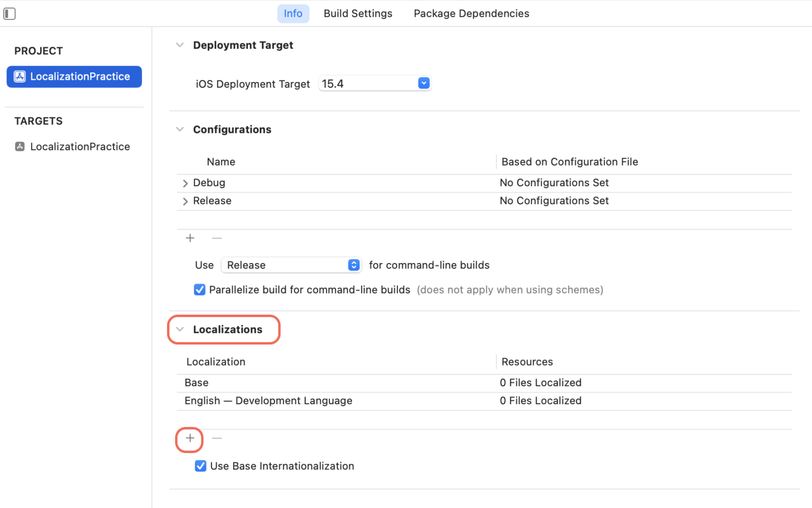
Task: Disable Use Base Internationalization
Action: [x=200, y=466]
